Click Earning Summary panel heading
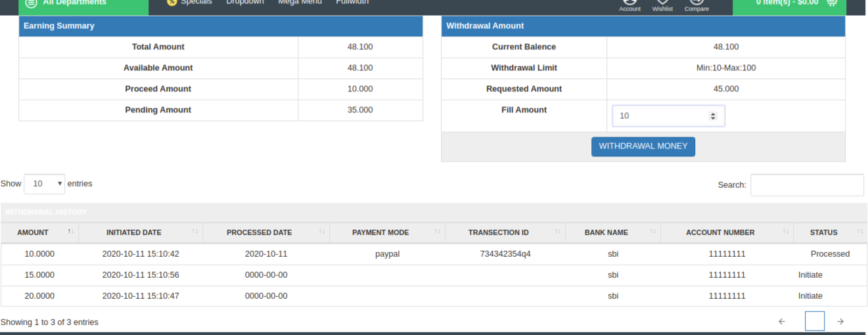868x335 pixels. (x=221, y=26)
